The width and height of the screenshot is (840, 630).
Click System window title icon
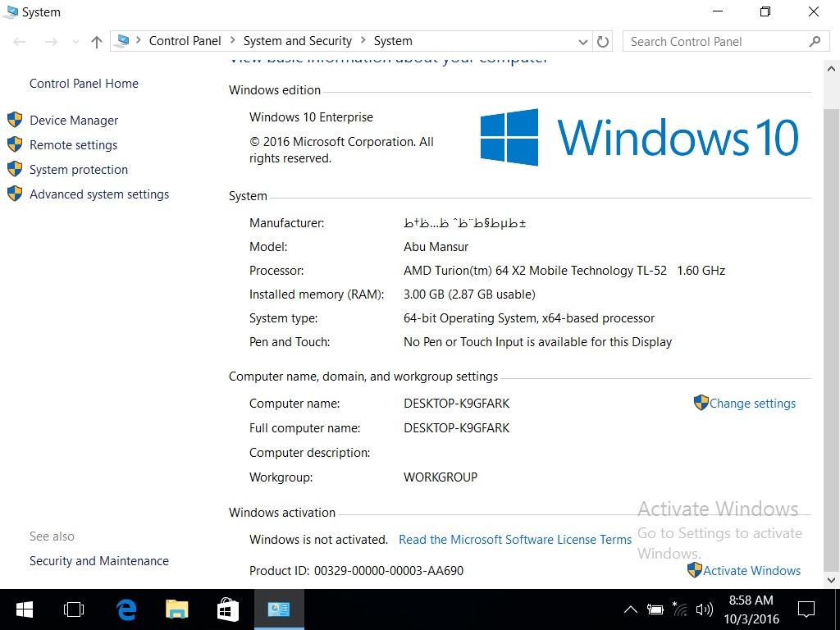coord(10,11)
